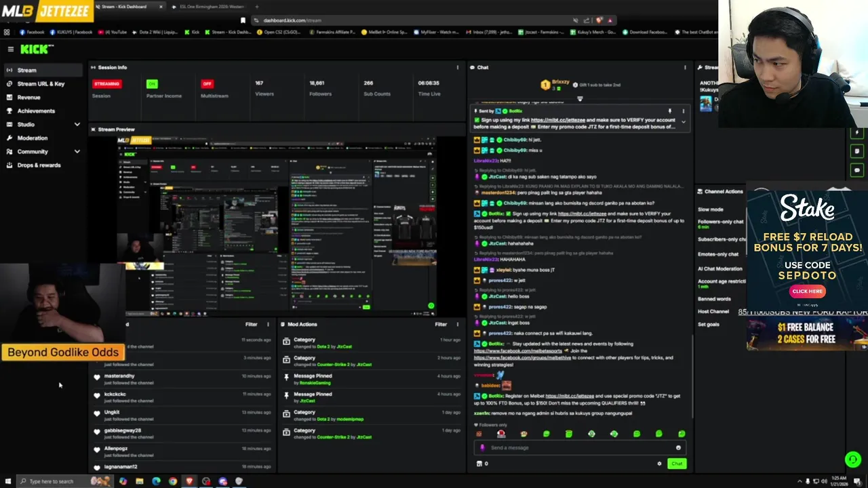Screen dimensions: 868x488
Task: Click the green support chat bubble icon
Action: point(852,460)
